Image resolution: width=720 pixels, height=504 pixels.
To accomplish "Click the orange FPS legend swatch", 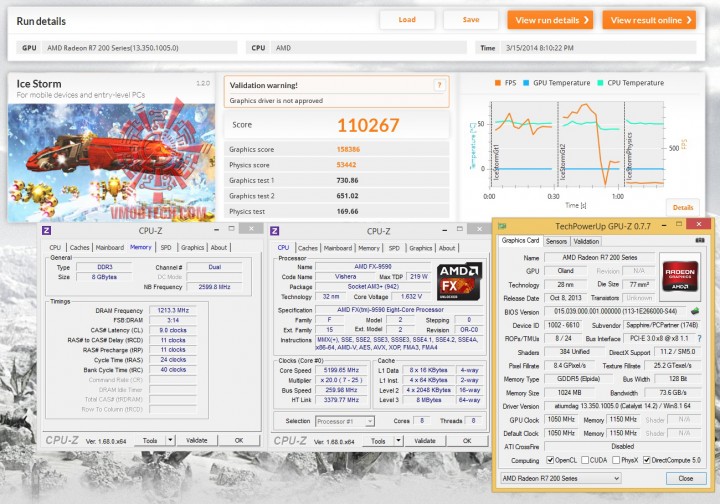I will pyautogui.click(x=497, y=83).
